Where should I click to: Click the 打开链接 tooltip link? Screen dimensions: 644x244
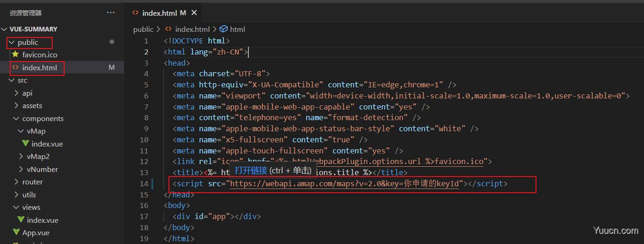251,170
